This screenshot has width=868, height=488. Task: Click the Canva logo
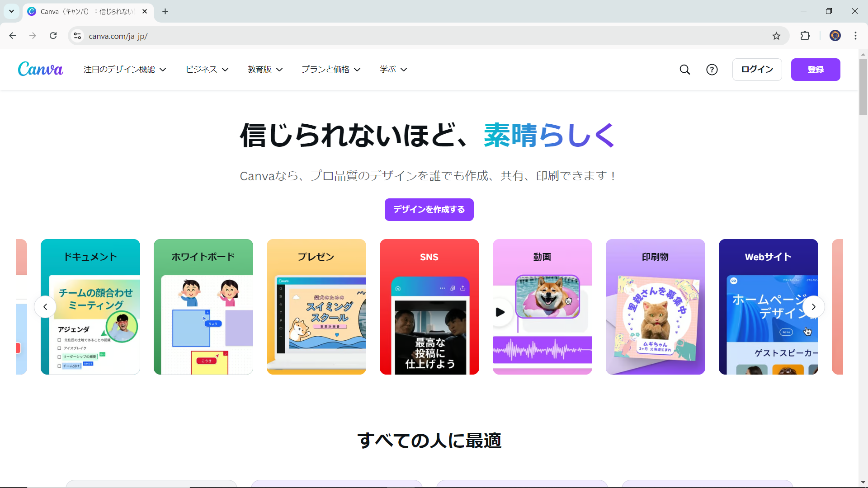(40, 69)
